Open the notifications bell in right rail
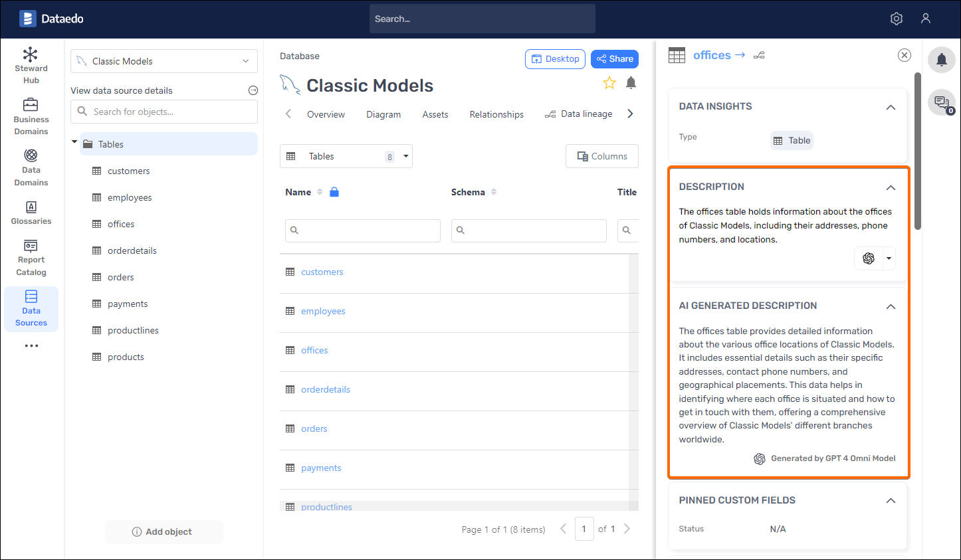This screenshot has height=560, width=961. 942,60
